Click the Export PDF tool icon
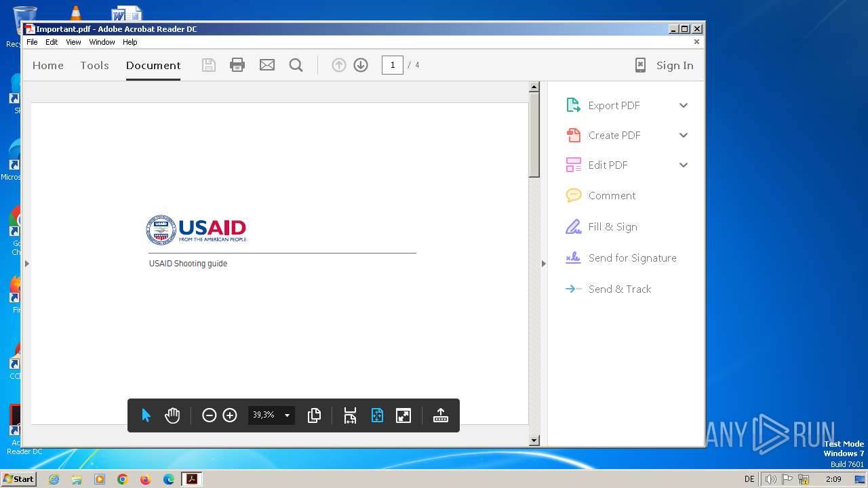 tap(573, 105)
